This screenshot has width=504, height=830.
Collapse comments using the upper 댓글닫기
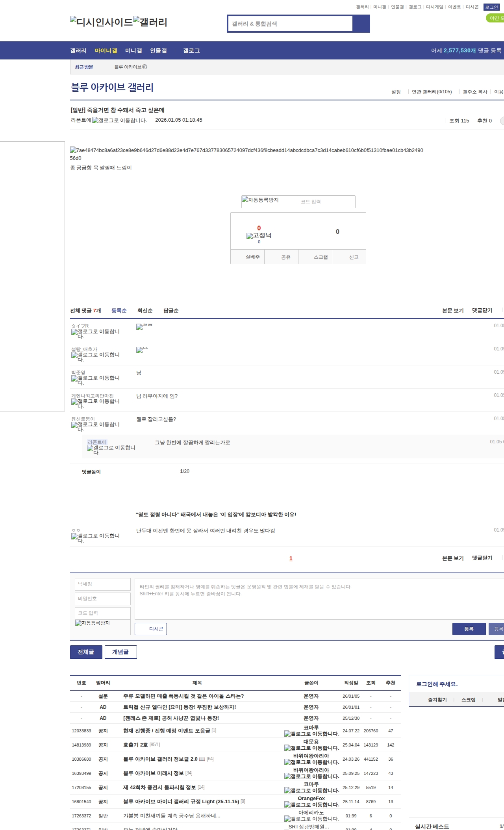[x=482, y=310]
